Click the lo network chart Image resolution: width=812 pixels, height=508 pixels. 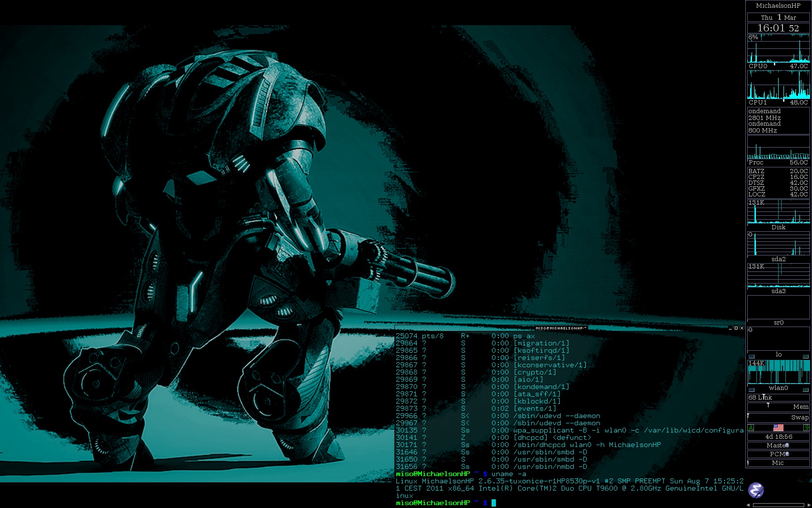(x=778, y=339)
